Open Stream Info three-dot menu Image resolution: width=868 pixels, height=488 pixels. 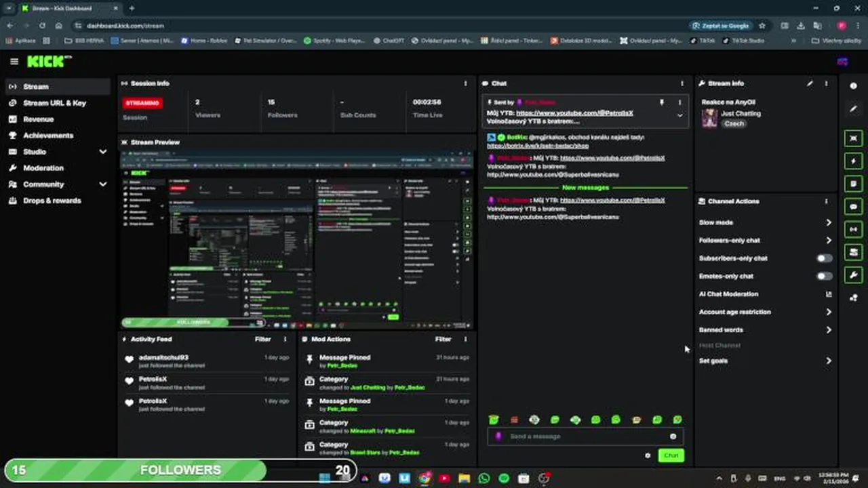826,83
